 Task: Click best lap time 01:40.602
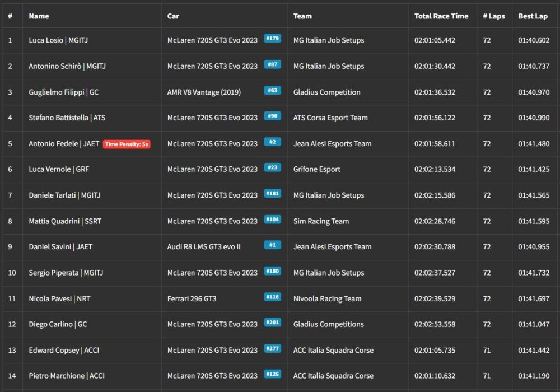coord(534,40)
